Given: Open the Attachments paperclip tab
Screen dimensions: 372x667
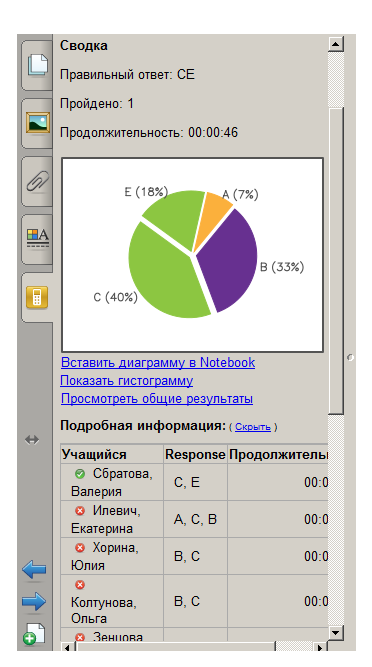Looking at the screenshot, I should click(38, 181).
